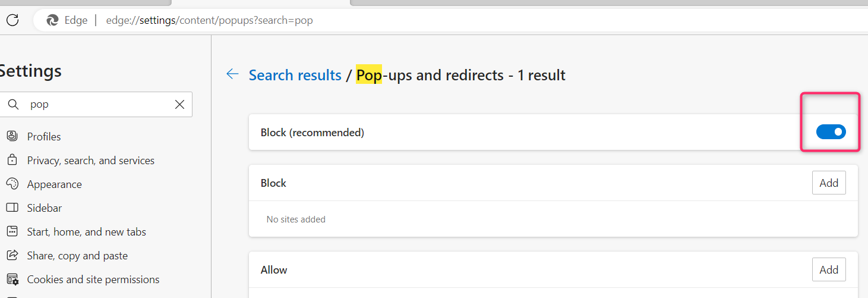Open Privacy, search, and services settings

coord(90,161)
